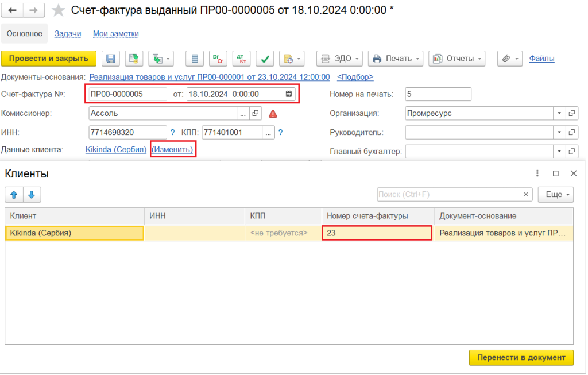Expand the ЭДО dropdown menu
This screenshot has height=375, width=588.
click(x=340, y=59)
